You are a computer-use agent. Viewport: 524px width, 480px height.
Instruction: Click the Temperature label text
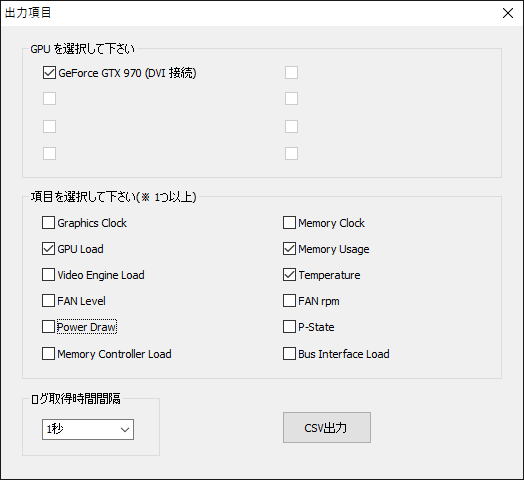pos(330,275)
